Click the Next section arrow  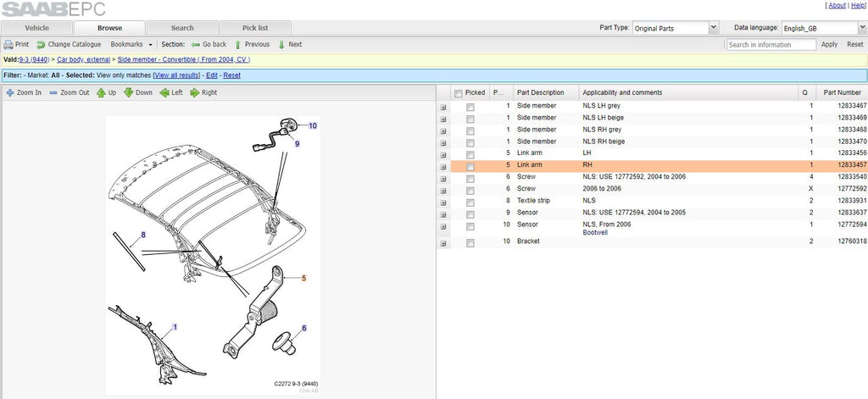(x=281, y=44)
